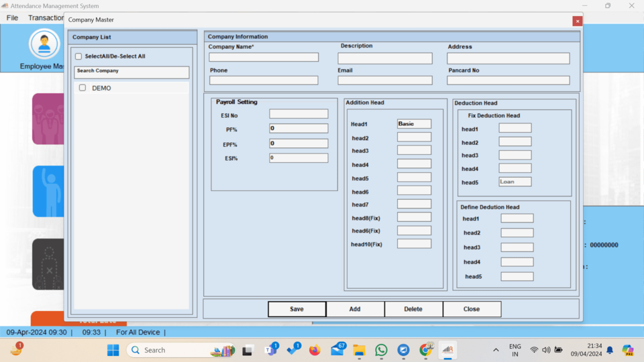The width and height of the screenshot is (644, 362).
Task: Open the Employee Master icon
Action: click(x=44, y=44)
